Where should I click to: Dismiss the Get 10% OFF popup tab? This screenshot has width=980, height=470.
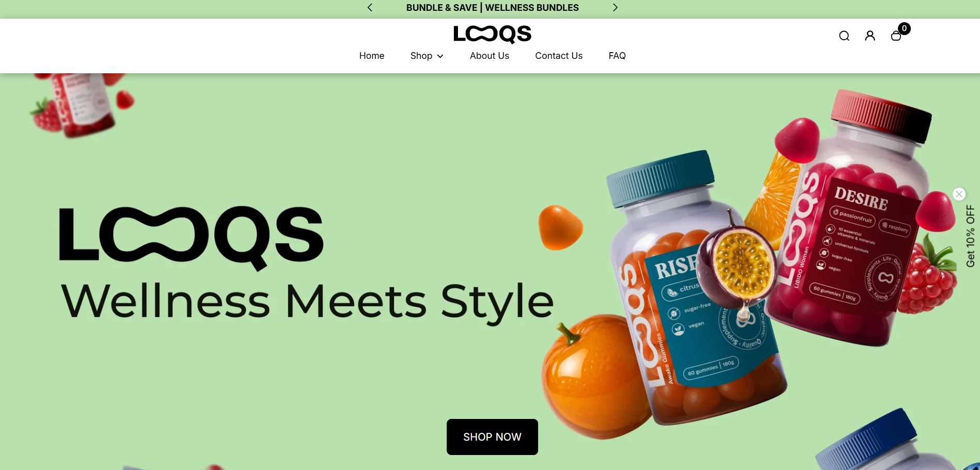point(959,194)
